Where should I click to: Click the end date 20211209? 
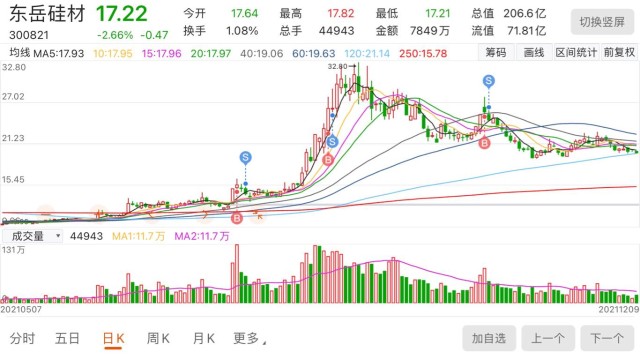619,309
